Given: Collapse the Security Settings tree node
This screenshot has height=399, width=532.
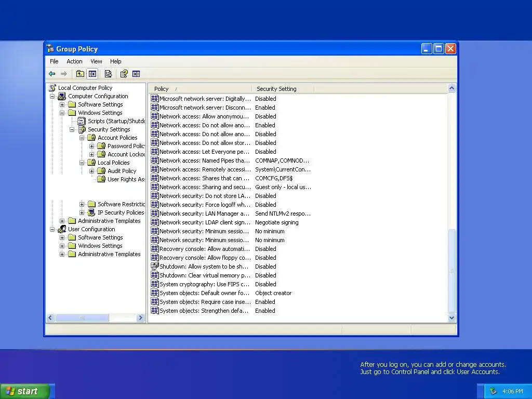Looking at the screenshot, I should click(72, 129).
